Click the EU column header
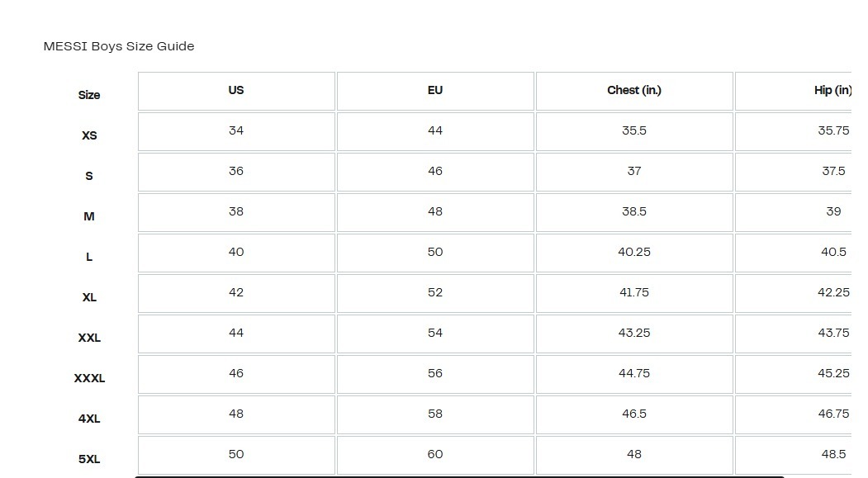Screen dimensions: 868x478 [x=435, y=90]
